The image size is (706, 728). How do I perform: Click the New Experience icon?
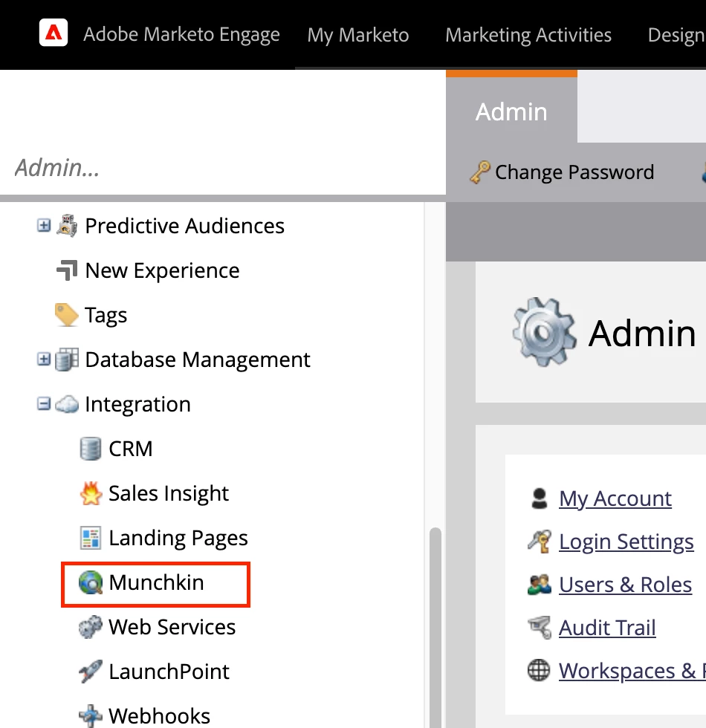[x=67, y=270]
